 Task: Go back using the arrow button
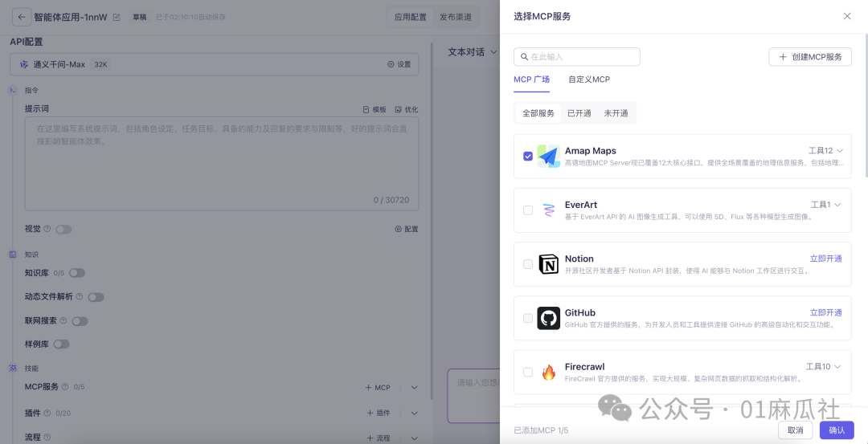(21, 17)
